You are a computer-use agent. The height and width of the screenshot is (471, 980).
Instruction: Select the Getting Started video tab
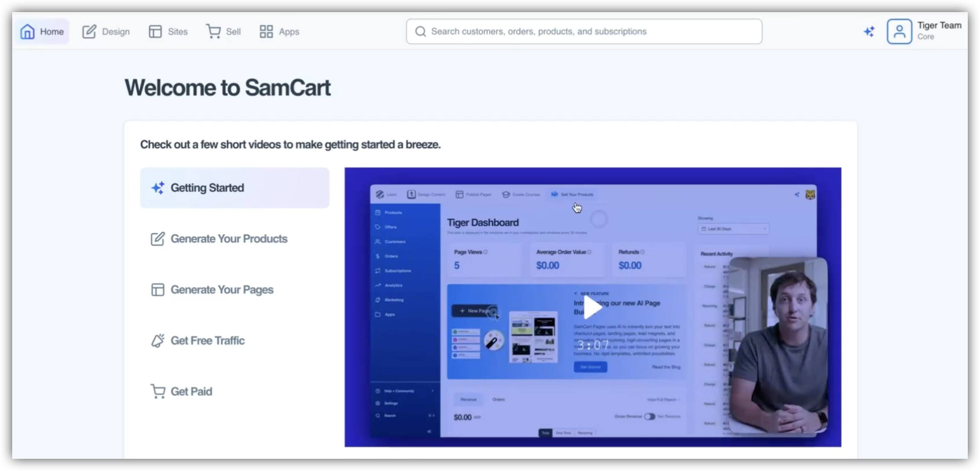pyautogui.click(x=234, y=188)
